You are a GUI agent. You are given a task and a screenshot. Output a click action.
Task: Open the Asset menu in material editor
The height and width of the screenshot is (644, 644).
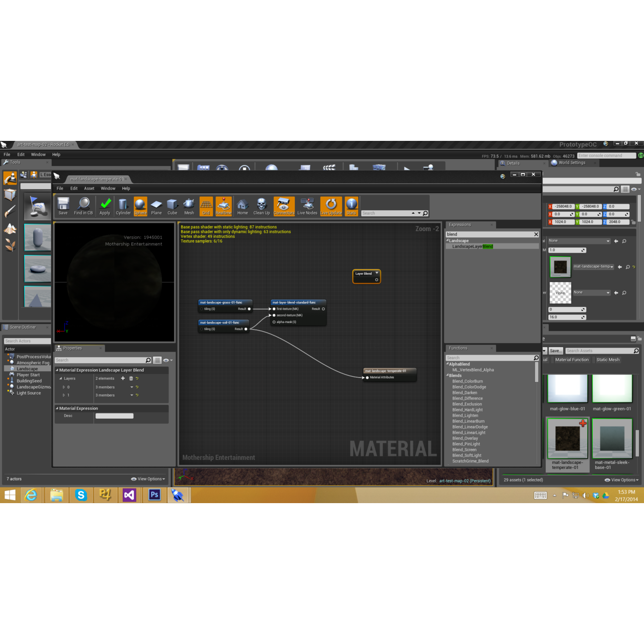(89, 189)
